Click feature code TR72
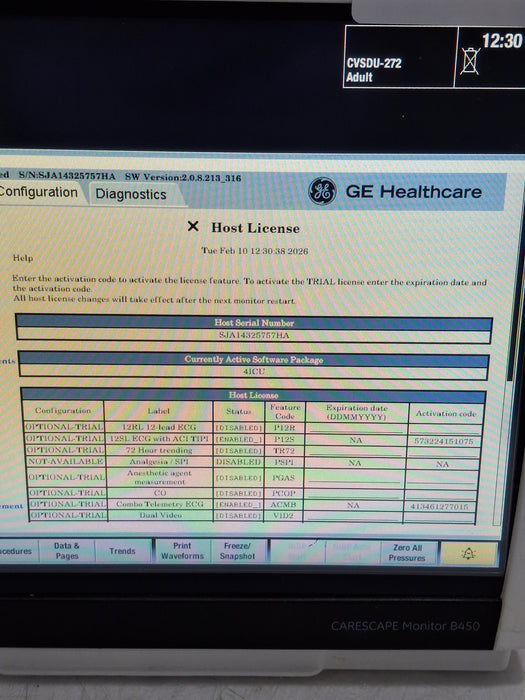This screenshot has width=525, height=700. 284,451
